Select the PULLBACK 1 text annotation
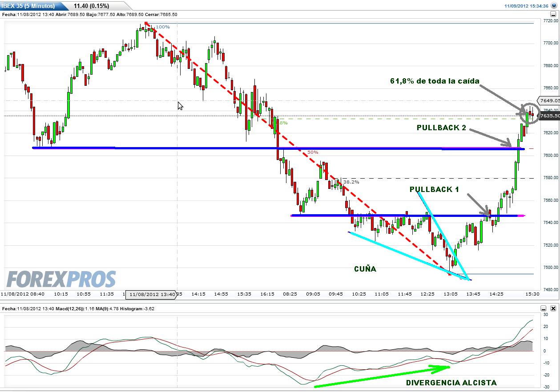The width and height of the screenshot is (560, 392). (x=434, y=189)
